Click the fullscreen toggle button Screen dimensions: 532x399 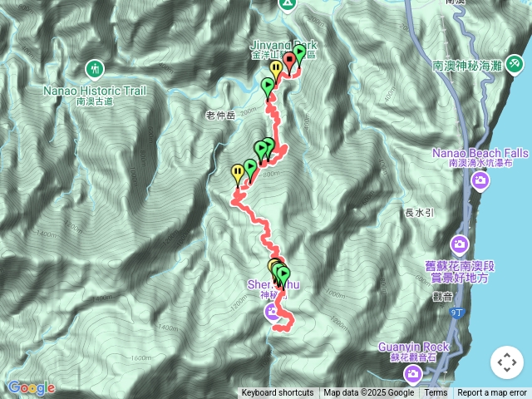507,362
